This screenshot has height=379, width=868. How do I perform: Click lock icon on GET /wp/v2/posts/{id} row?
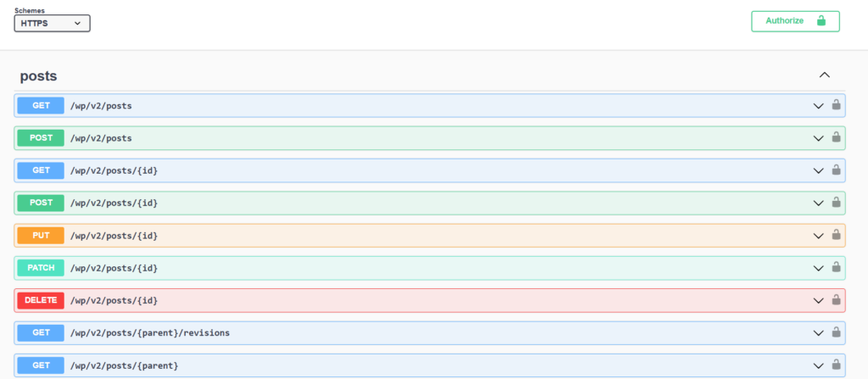(836, 170)
